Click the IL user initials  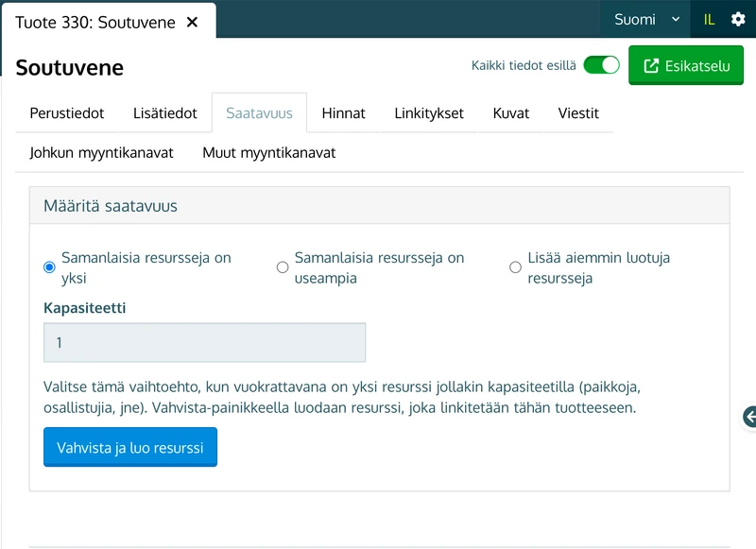(x=709, y=19)
